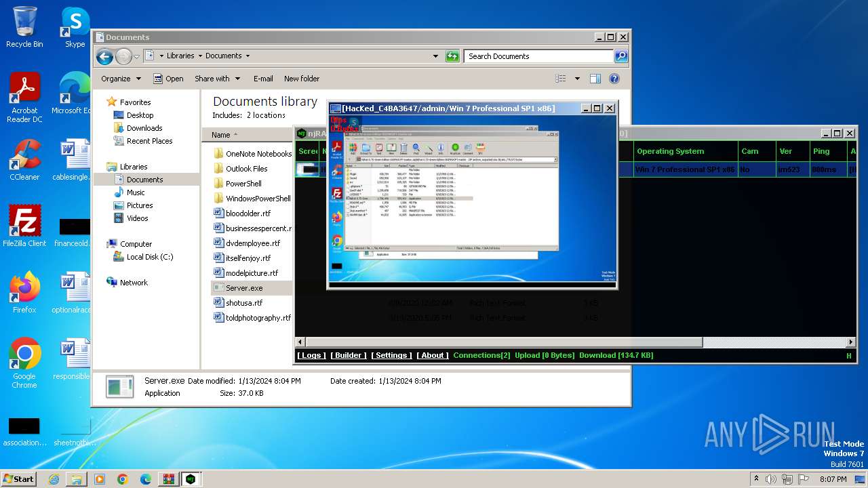Open Acrobat Reader DC desktop shortcut
Viewport: 868px width, 488px height.
tap(24, 98)
